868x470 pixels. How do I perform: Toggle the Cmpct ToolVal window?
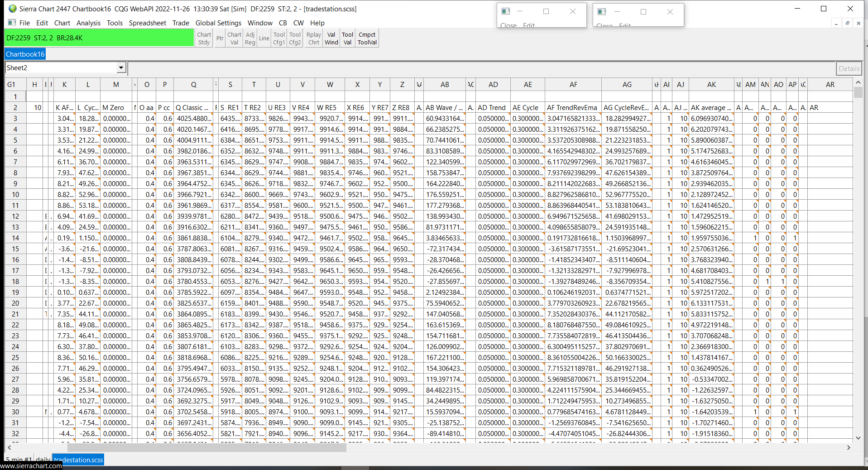(367, 38)
